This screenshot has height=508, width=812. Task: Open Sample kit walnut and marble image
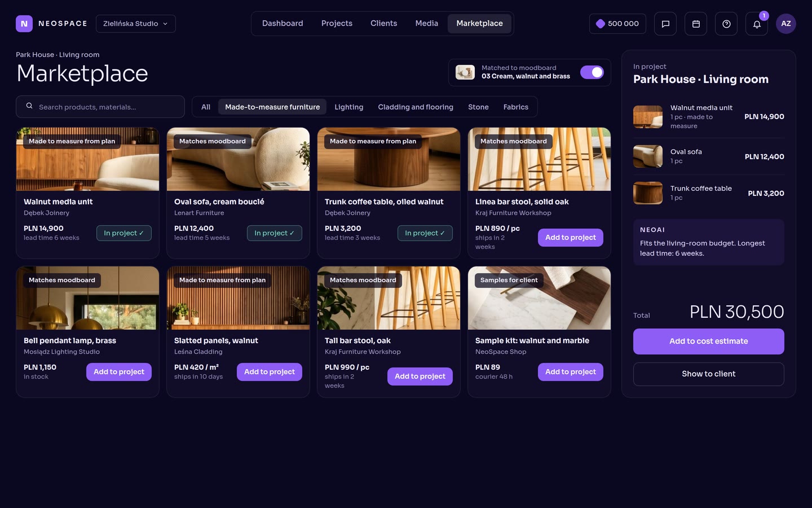click(539, 298)
